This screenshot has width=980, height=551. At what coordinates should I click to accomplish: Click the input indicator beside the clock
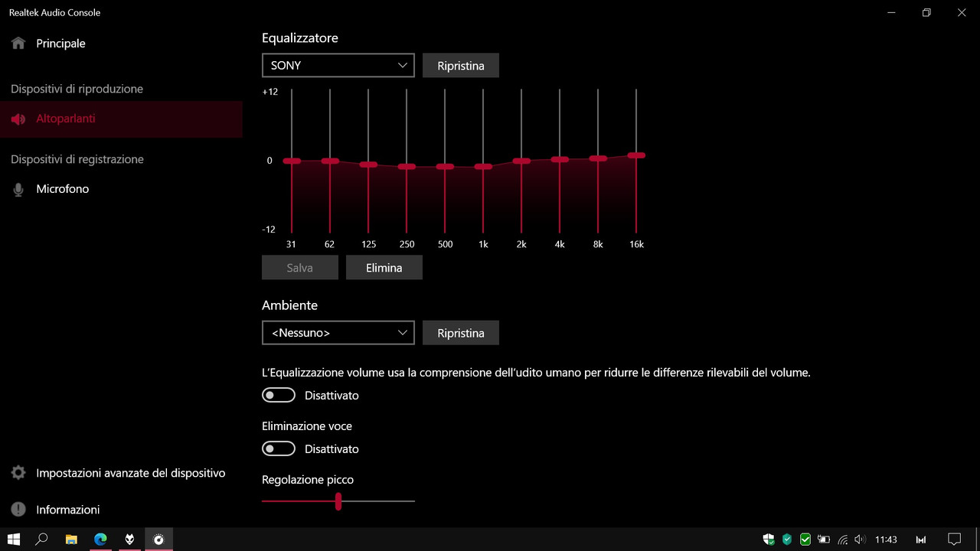[x=921, y=540]
